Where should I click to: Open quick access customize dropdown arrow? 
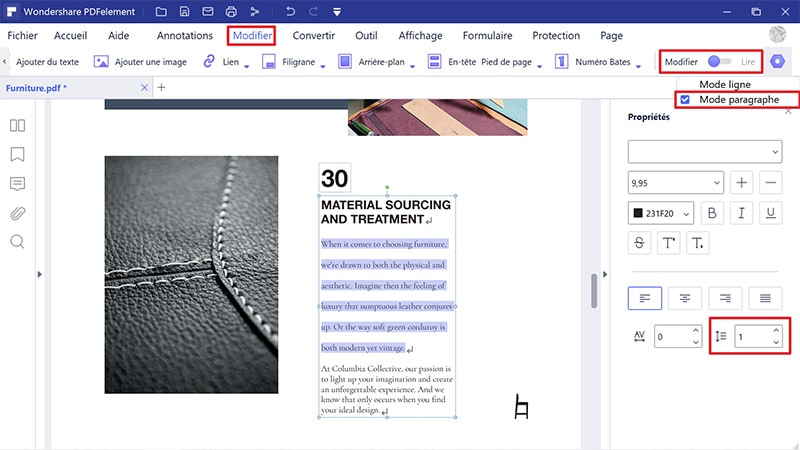click(337, 12)
